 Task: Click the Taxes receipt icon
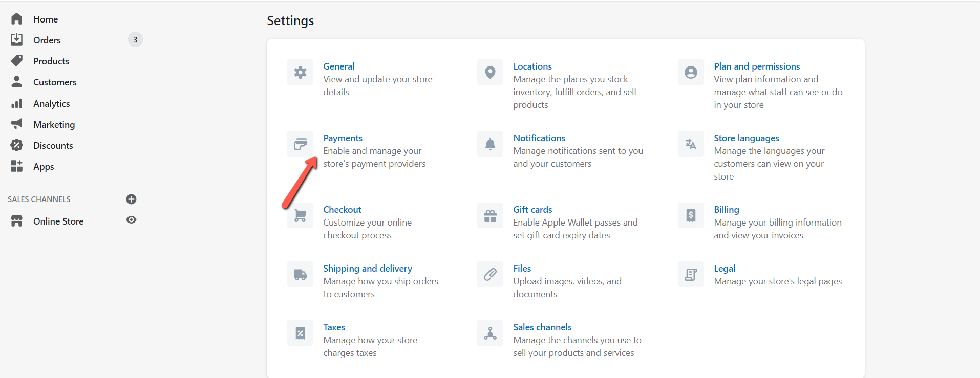[300, 333]
